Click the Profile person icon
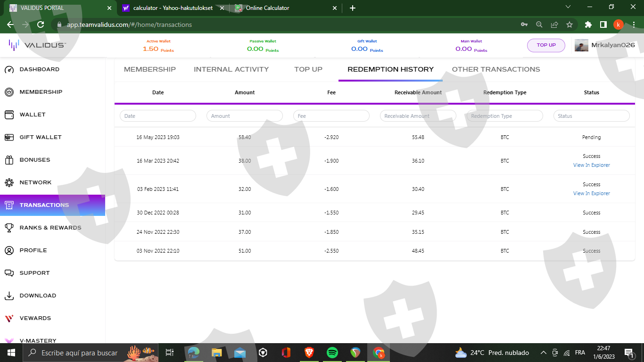The height and width of the screenshot is (362, 644). (9, 250)
